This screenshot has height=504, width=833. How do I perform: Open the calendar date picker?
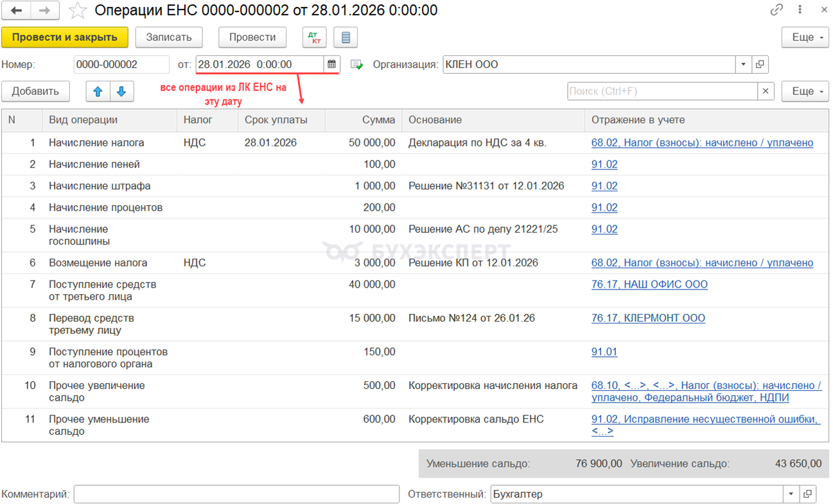click(x=332, y=64)
